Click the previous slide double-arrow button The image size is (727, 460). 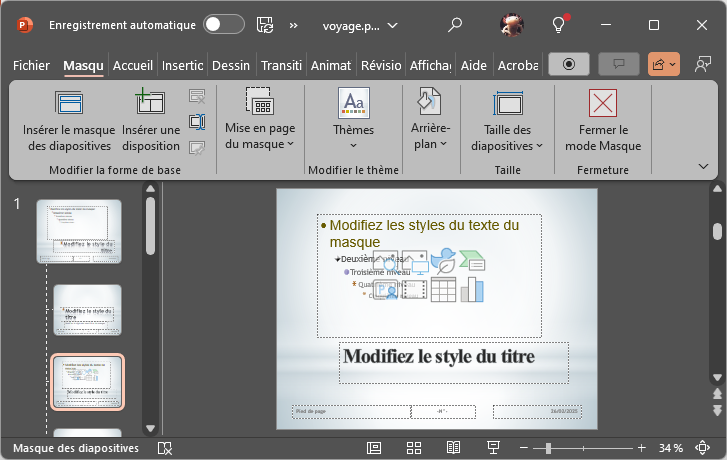click(717, 394)
